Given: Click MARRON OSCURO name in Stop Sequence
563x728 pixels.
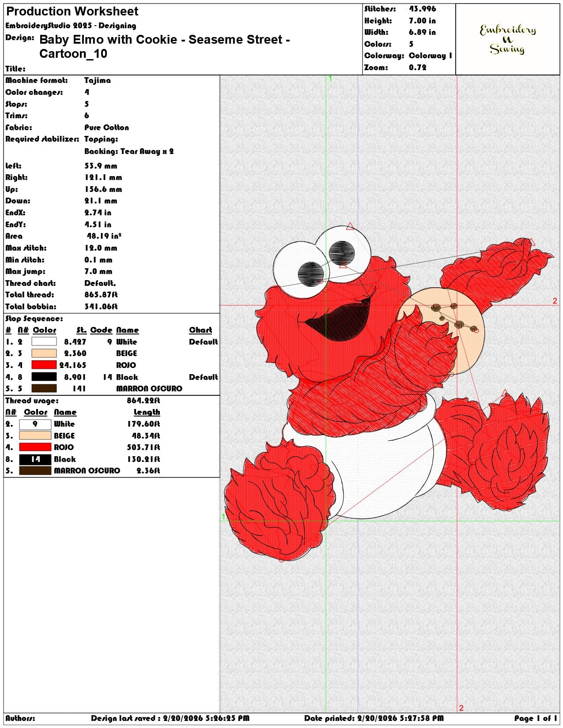Looking at the screenshot, I should (x=149, y=388).
